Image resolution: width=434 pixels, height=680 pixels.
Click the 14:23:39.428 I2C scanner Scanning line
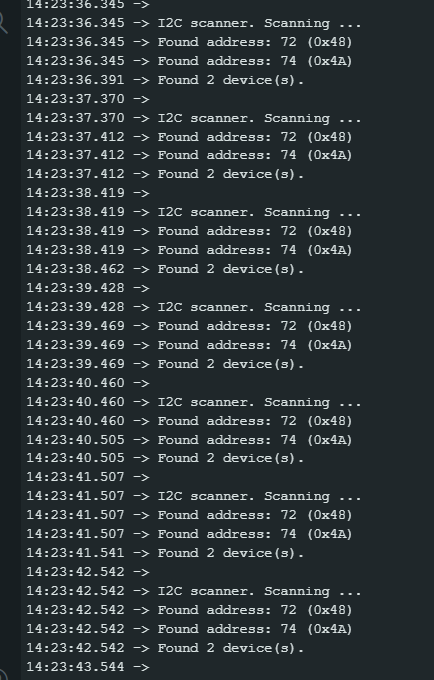click(x=193, y=307)
